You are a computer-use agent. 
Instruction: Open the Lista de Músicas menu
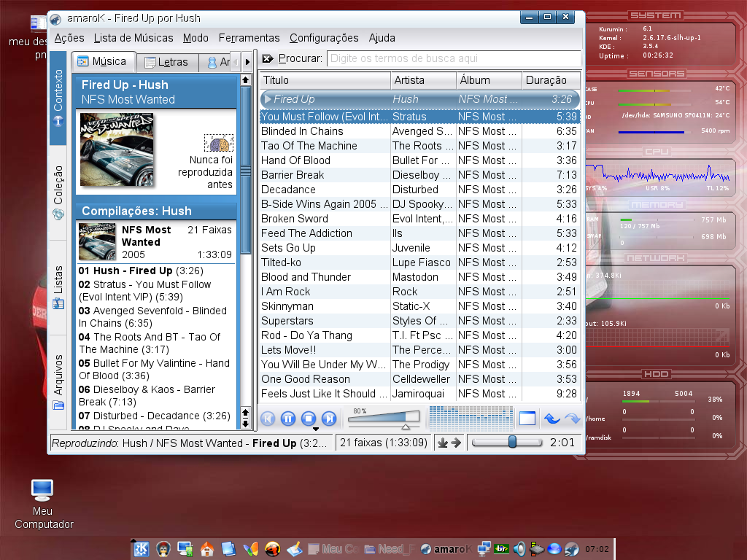133,38
